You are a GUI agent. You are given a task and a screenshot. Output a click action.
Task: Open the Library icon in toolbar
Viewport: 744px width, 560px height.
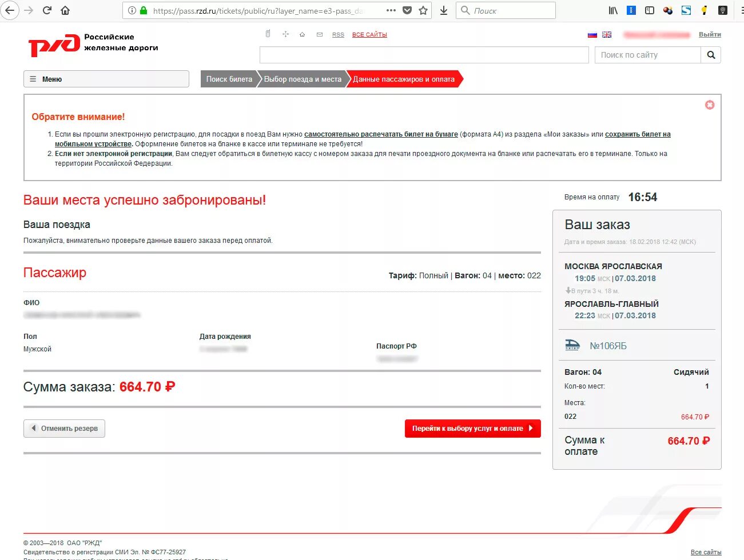point(613,10)
